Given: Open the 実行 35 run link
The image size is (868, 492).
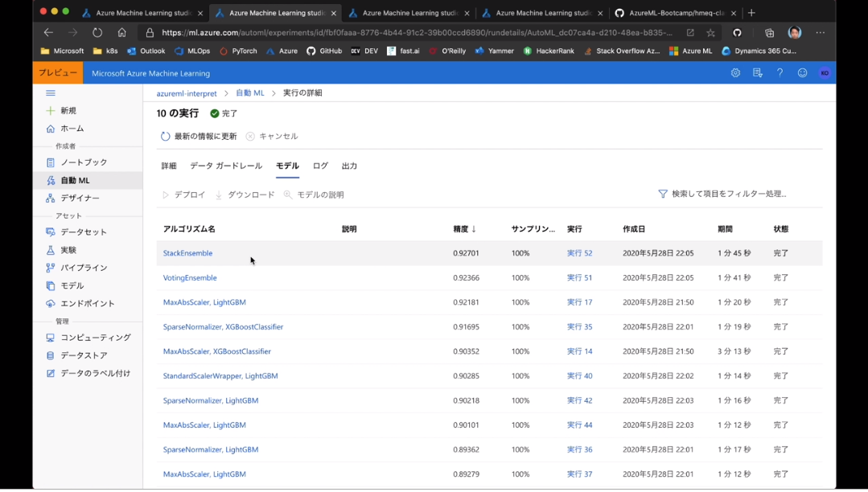Looking at the screenshot, I should coord(579,327).
